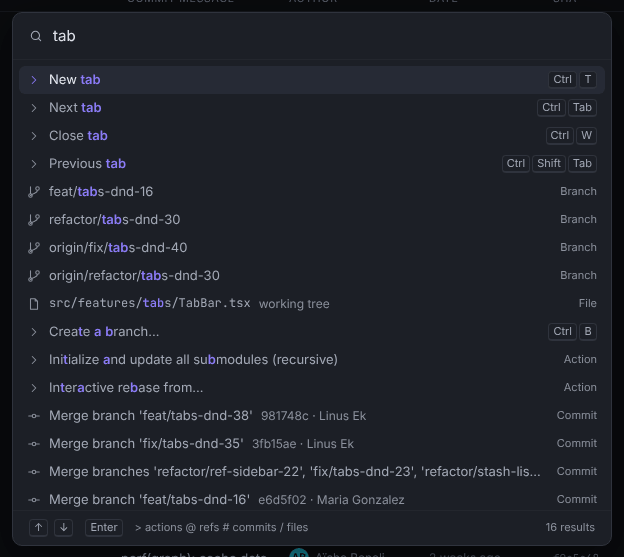Click the '981748c · Linus Ek' commit info

click(314, 416)
